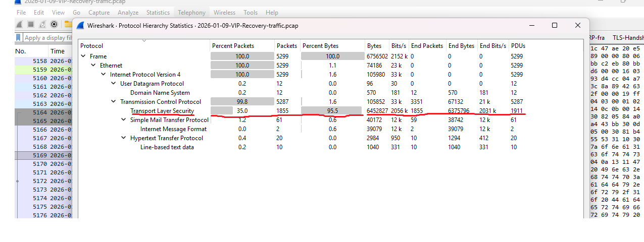Collapse Hypertext Transfer Protocol node
644x242 pixels.
click(124, 138)
